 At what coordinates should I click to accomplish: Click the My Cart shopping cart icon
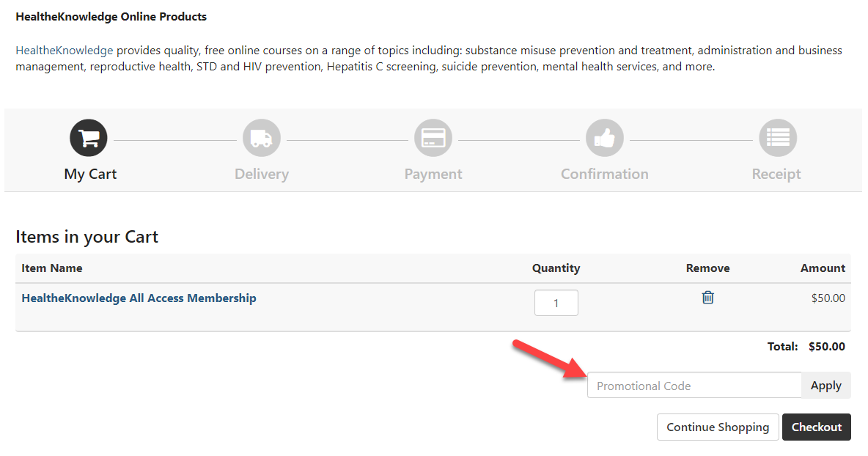(x=89, y=138)
